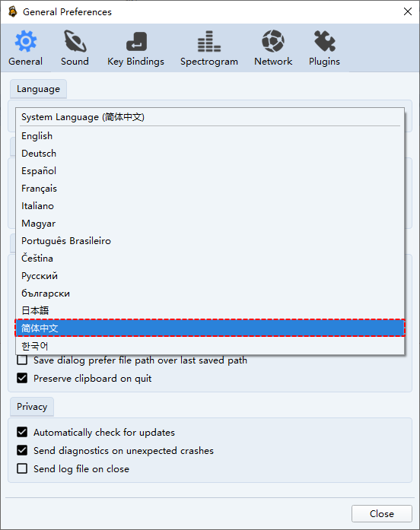This screenshot has height=530, width=420.
Task: Choose English from the language list
Action: pos(210,136)
